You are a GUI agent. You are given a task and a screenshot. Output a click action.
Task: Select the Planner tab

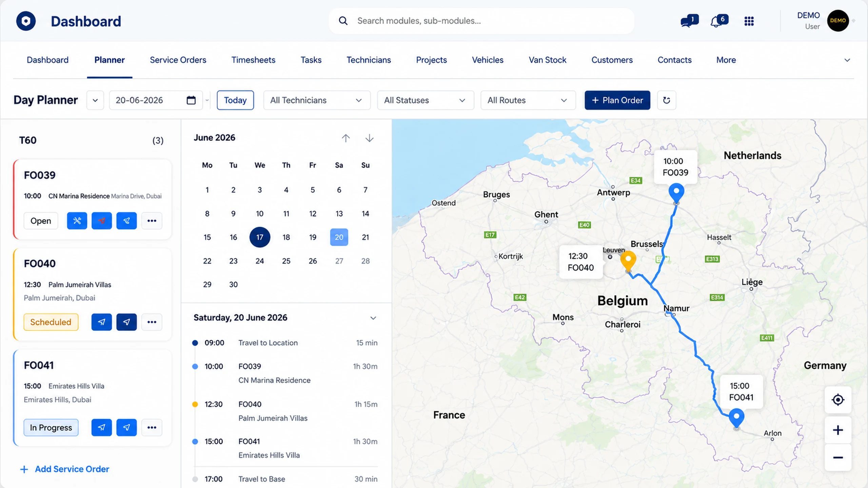[110, 60]
